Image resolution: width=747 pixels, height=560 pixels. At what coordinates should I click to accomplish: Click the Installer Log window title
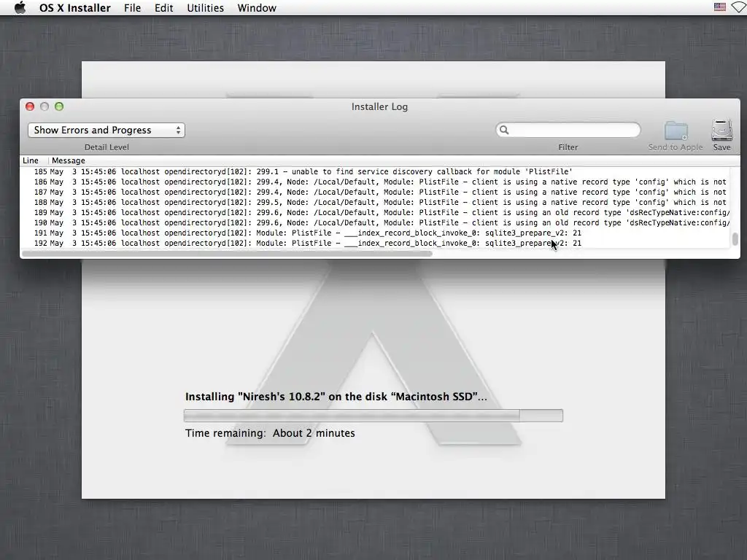pos(379,106)
